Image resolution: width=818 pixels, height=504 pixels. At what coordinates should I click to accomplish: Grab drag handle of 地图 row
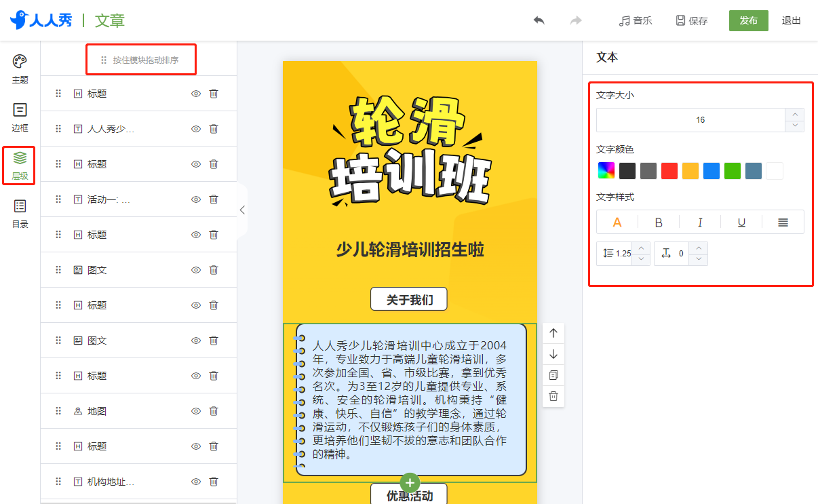tap(58, 411)
